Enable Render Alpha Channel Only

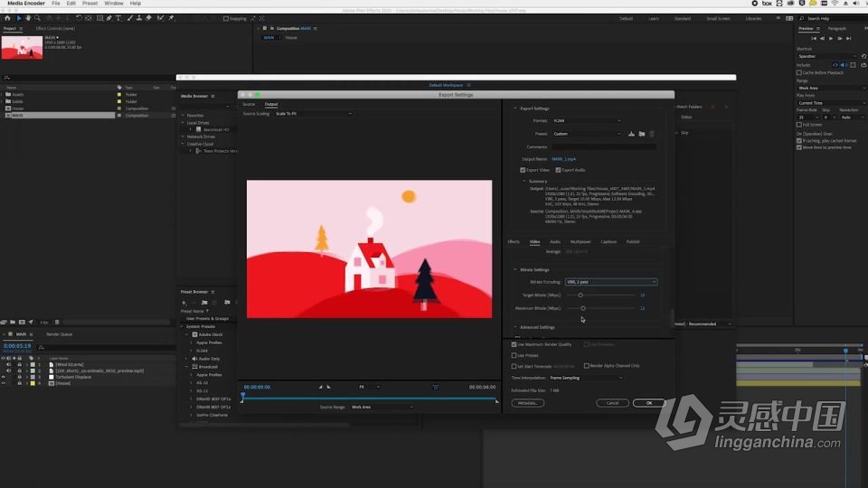point(586,366)
